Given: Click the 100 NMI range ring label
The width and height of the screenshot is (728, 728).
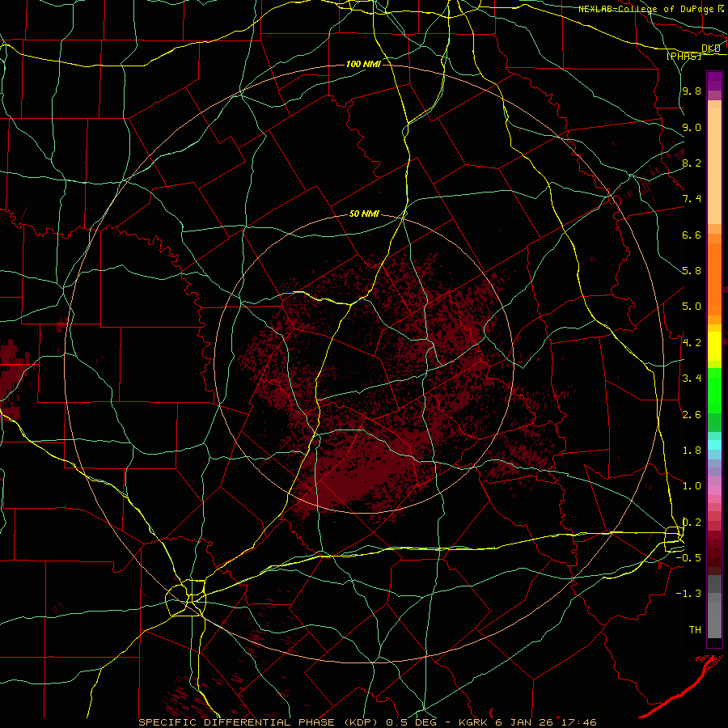Looking at the screenshot, I should (x=363, y=64).
